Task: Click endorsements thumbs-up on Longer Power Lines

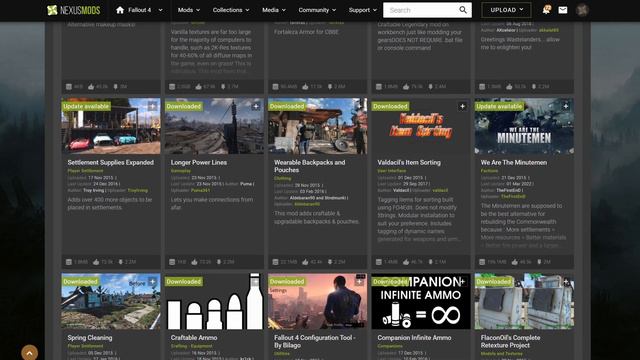Action: pyautogui.click(x=194, y=262)
